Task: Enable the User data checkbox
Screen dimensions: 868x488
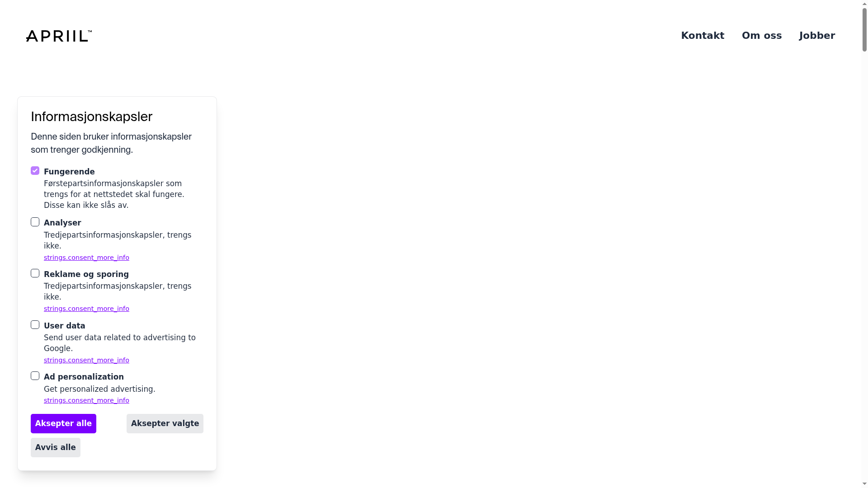Action: [35, 324]
